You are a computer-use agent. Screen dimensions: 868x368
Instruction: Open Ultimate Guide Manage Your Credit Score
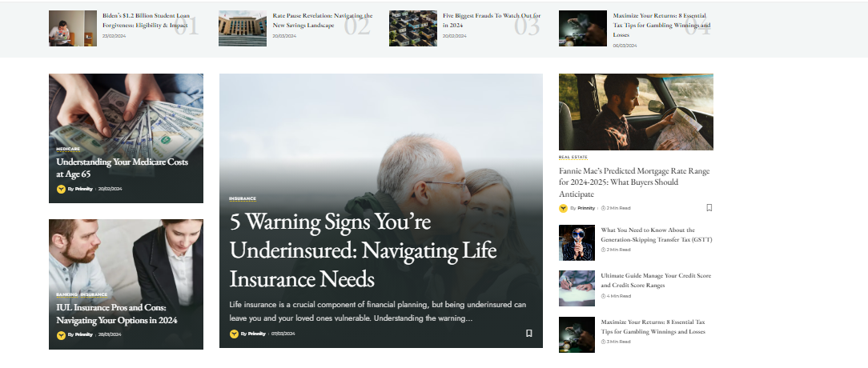656,281
